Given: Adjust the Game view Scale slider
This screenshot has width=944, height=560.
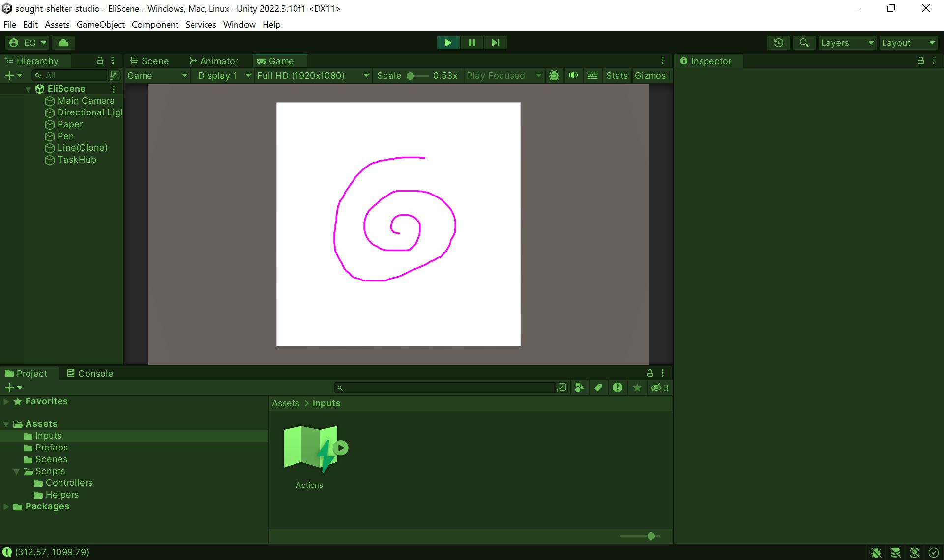Looking at the screenshot, I should 411,76.
